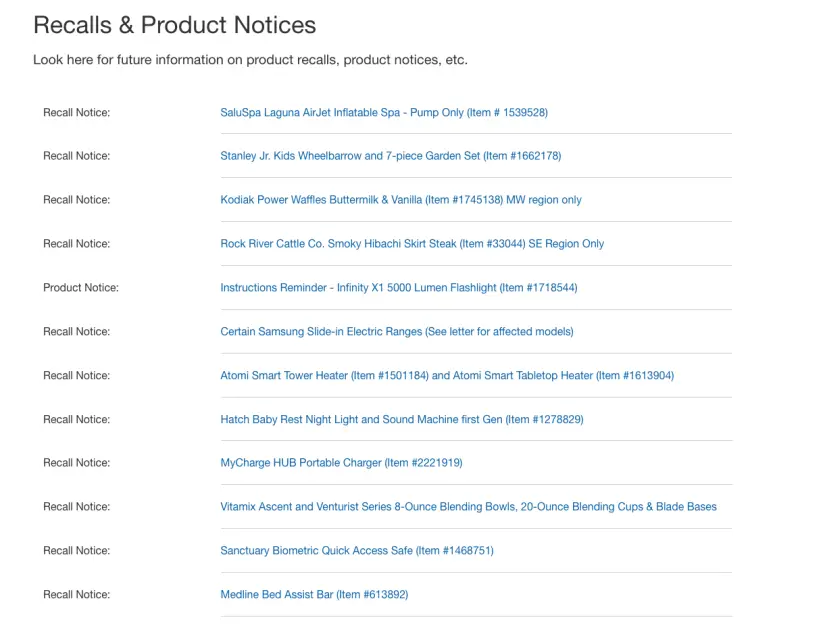This screenshot has width=825, height=628.
Task: Open Stanley Jr. Kids Wheelbarrow recall link
Action: click(390, 156)
